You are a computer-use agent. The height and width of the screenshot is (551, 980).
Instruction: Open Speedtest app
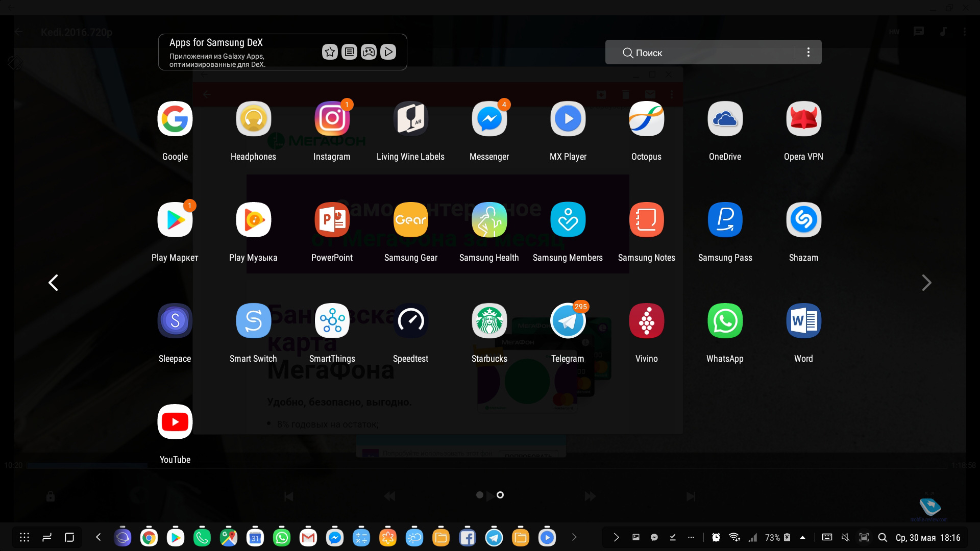(x=410, y=321)
